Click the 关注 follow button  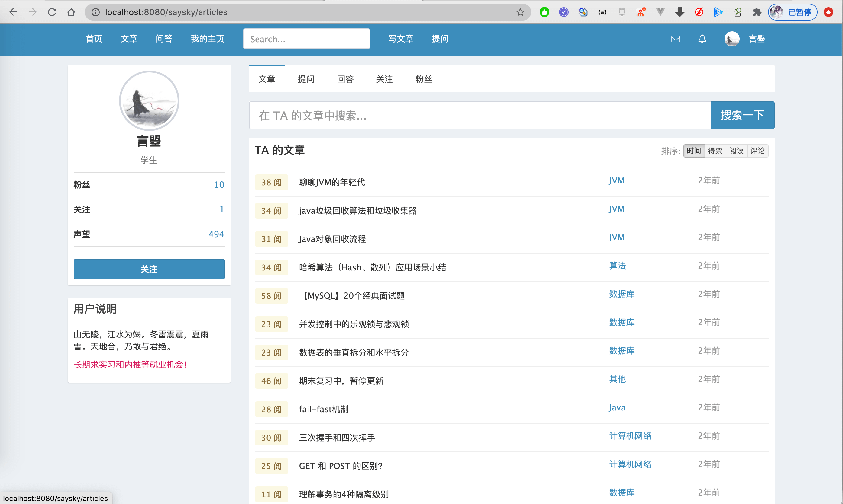(149, 269)
